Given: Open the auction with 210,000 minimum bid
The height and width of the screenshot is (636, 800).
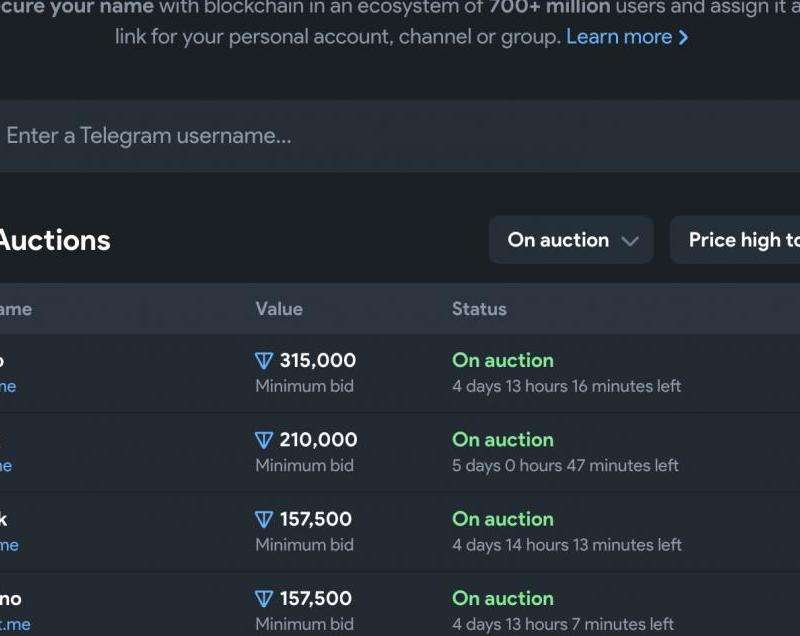Looking at the screenshot, I should (400, 453).
